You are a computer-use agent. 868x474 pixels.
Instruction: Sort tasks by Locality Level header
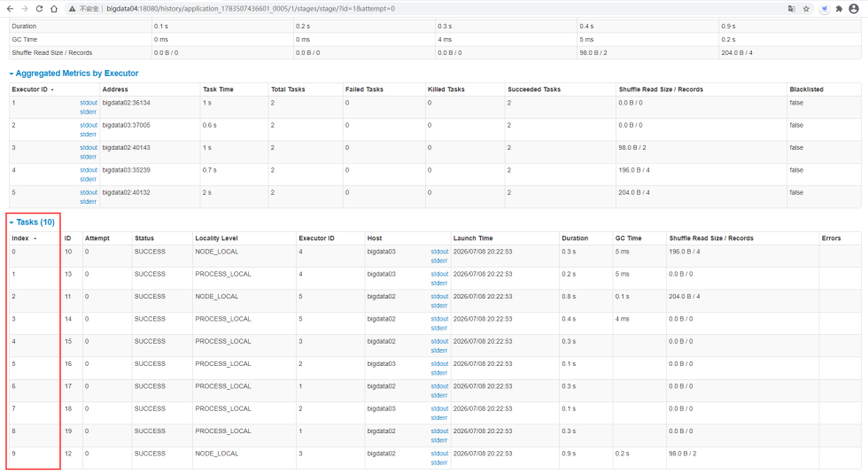(218, 238)
